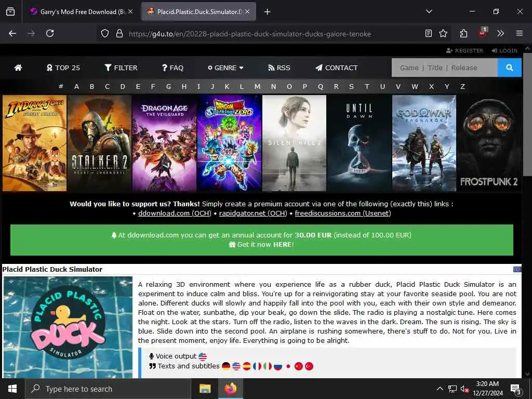This screenshot has height=399, width=532.
Task: Click the game search input field
Action: pos(445,68)
